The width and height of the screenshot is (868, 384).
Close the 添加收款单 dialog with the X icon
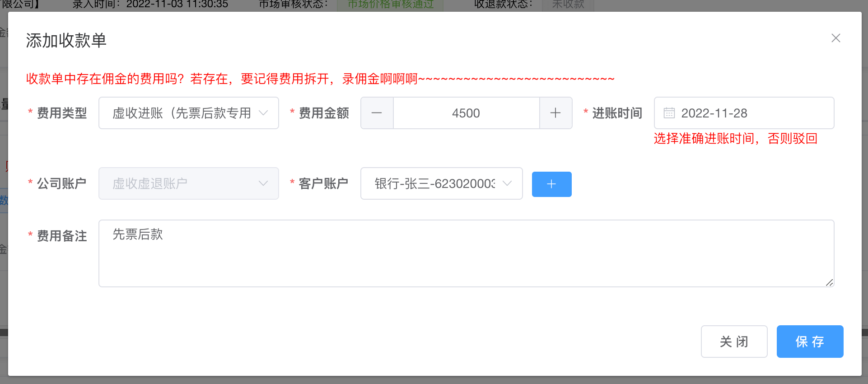[x=835, y=38]
